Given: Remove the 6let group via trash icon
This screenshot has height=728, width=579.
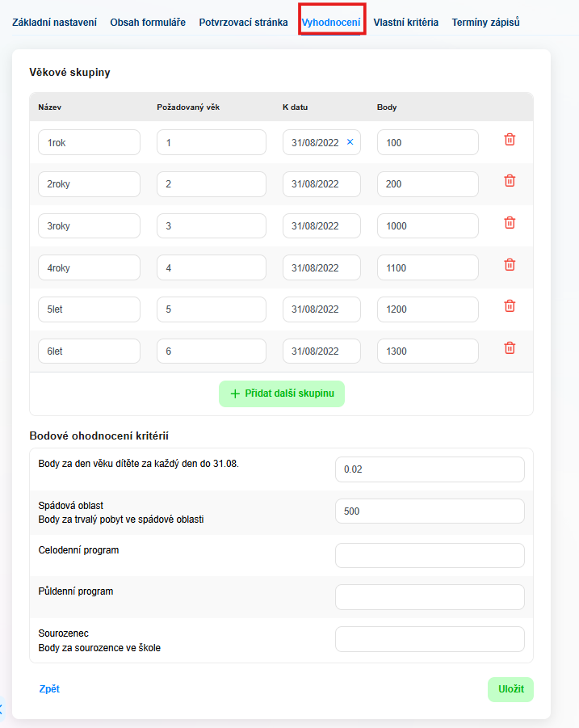Looking at the screenshot, I should (x=510, y=348).
